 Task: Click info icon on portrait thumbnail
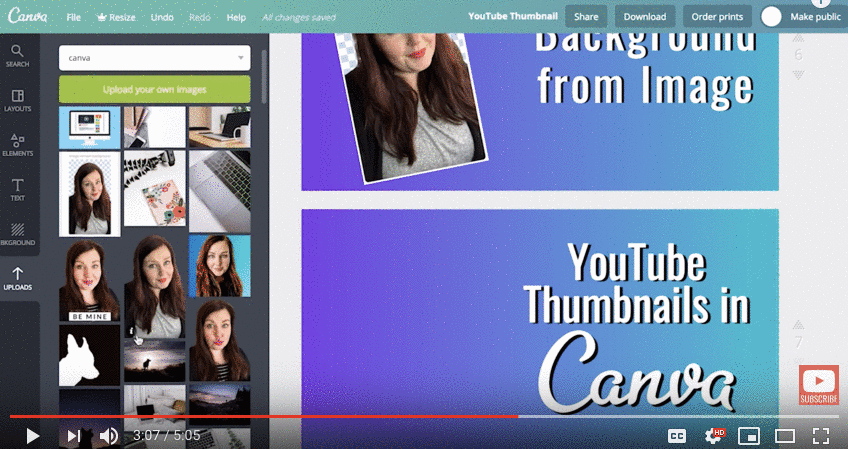(130, 331)
